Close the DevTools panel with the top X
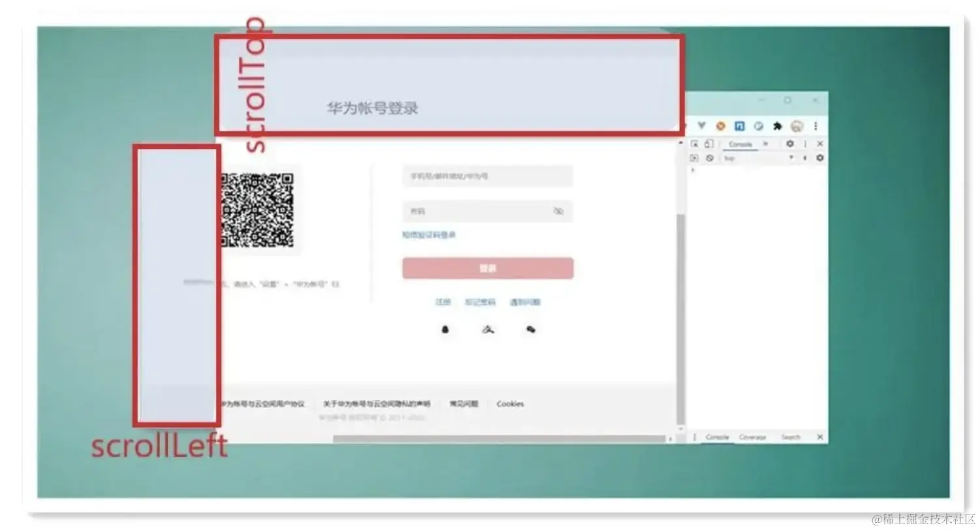Viewport: 980px width, 530px height. pyautogui.click(x=820, y=144)
